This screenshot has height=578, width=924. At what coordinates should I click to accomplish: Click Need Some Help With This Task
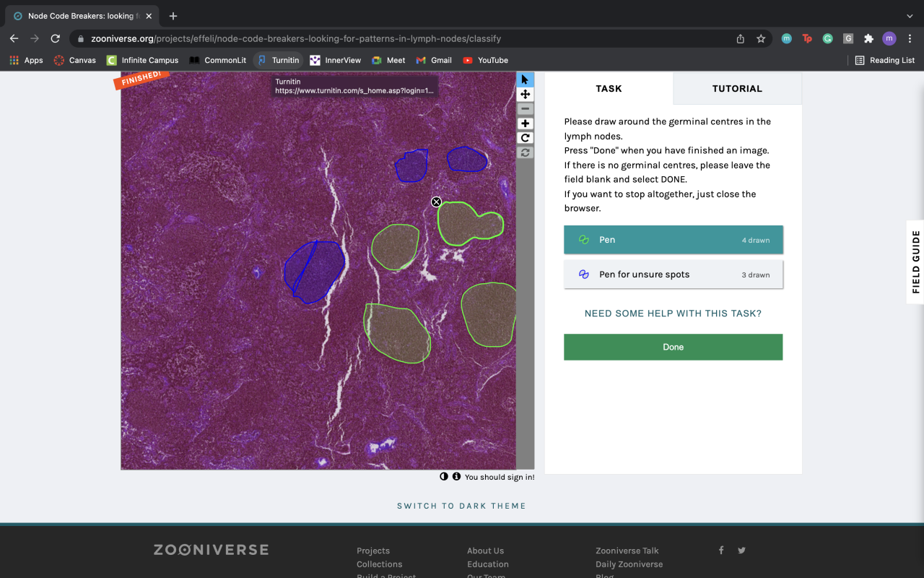coord(673,314)
